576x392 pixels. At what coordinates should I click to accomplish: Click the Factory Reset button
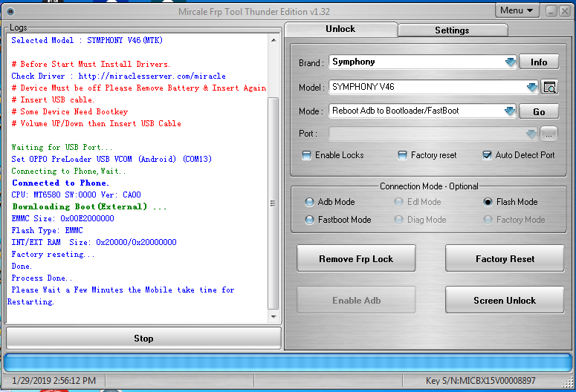point(505,258)
